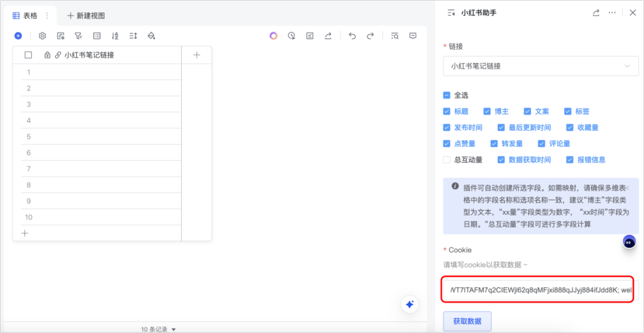Click the blue add record button
The height and width of the screenshot is (333, 644).
(x=18, y=36)
